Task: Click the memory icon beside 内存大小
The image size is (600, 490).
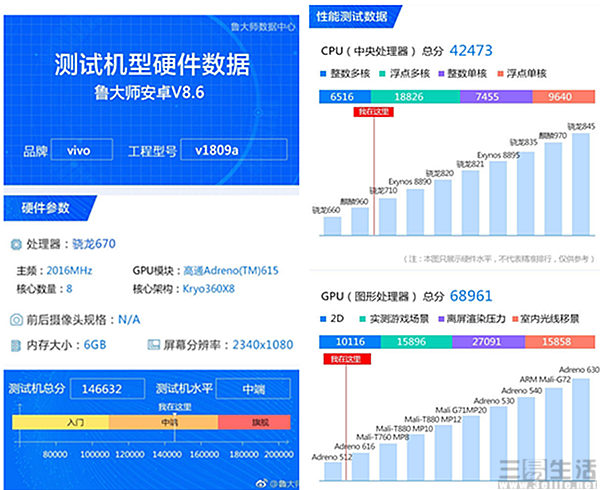Action: pyautogui.click(x=16, y=345)
